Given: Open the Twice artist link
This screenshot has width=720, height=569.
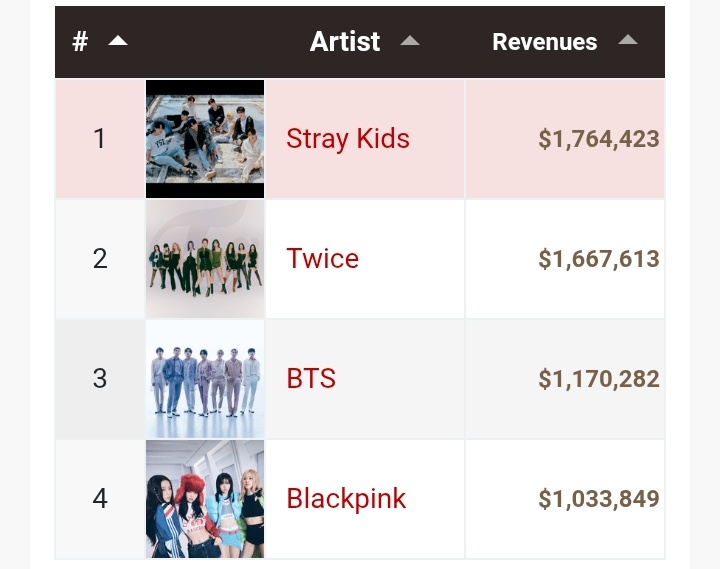Looking at the screenshot, I should (322, 258).
